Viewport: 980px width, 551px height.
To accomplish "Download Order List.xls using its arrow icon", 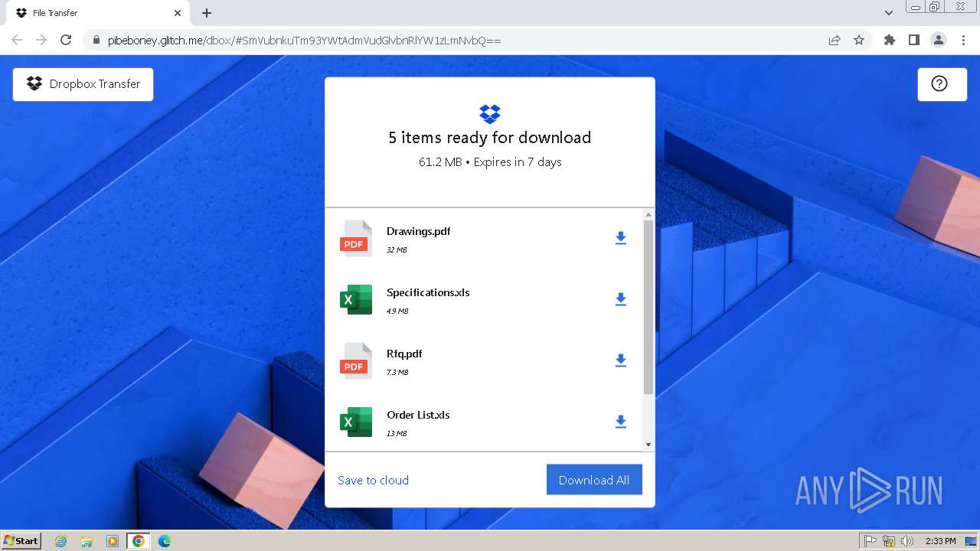I will click(x=621, y=422).
